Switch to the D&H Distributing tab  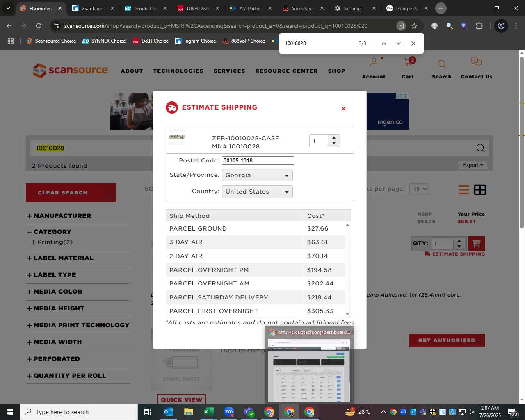pyautogui.click(x=198, y=8)
